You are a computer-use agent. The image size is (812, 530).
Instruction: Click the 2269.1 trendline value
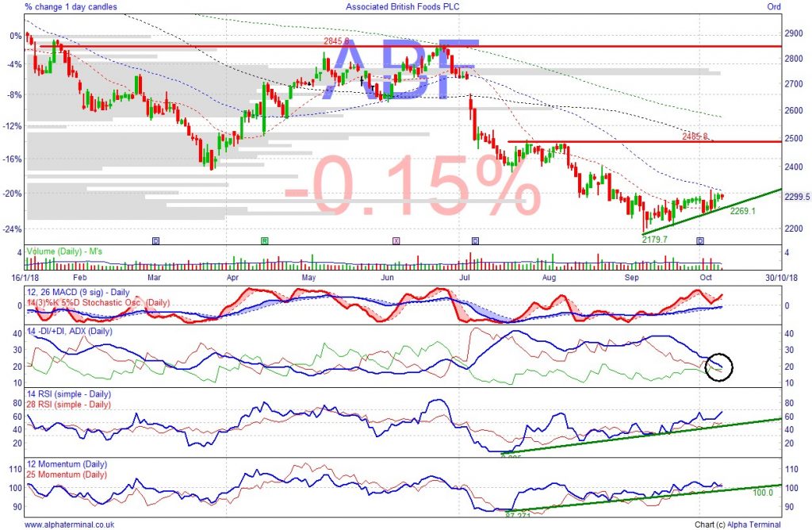click(x=742, y=211)
